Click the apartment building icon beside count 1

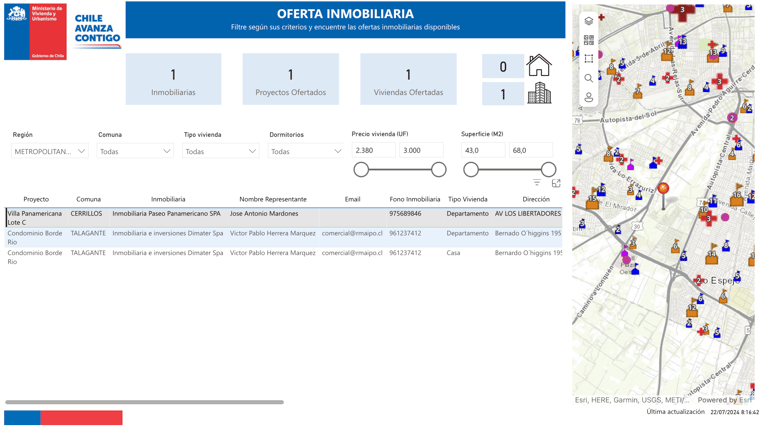539,93
